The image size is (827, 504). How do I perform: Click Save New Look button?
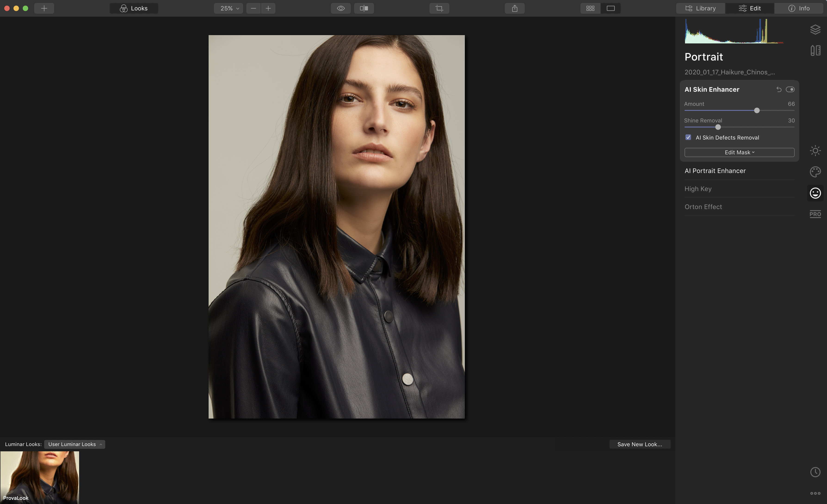click(639, 444)
